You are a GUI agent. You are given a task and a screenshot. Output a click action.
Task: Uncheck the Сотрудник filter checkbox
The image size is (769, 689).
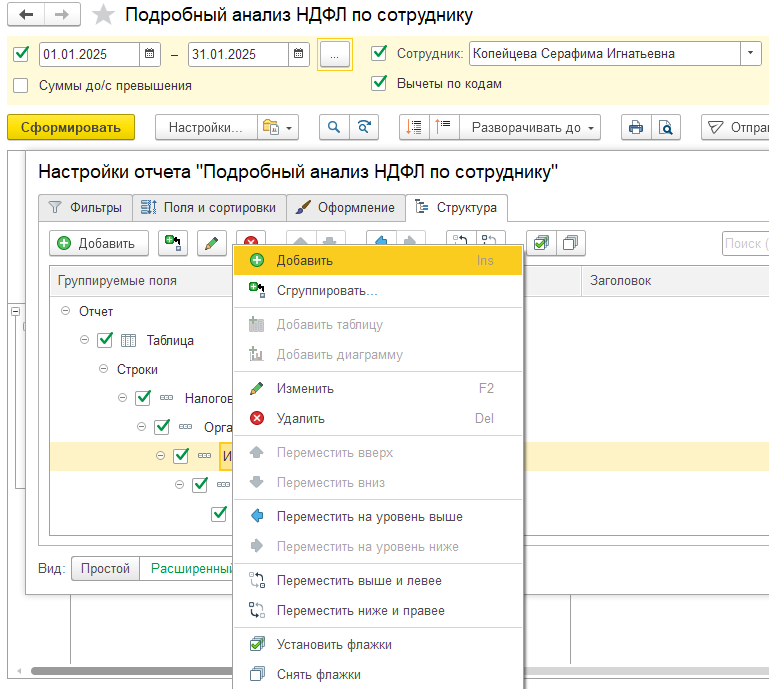pos(379,53)
